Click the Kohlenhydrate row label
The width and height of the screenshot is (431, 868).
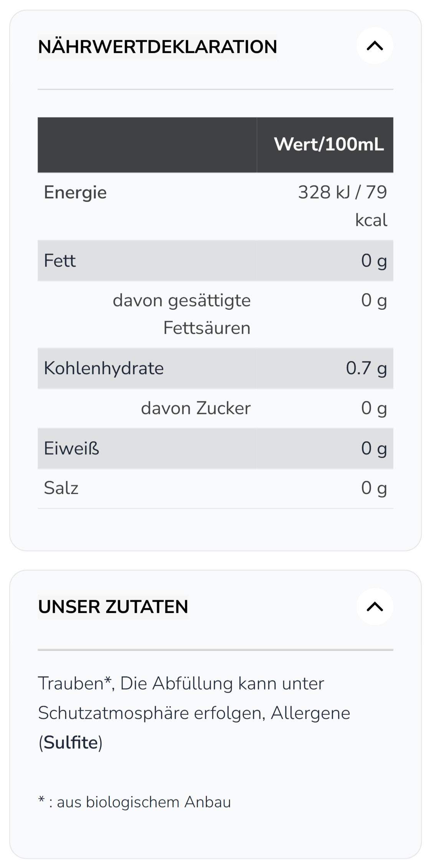tap(104, 368)
